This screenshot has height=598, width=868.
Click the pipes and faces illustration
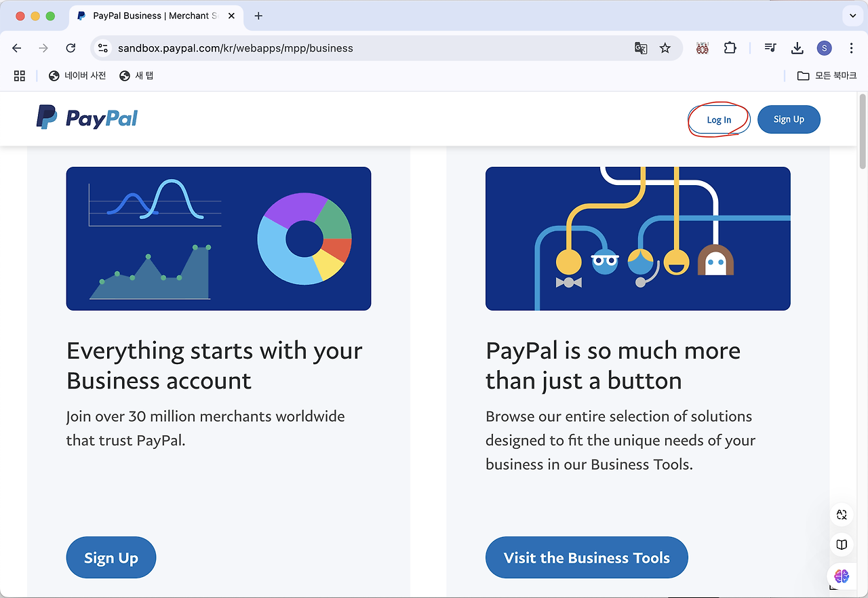click(x=638, y=239)
